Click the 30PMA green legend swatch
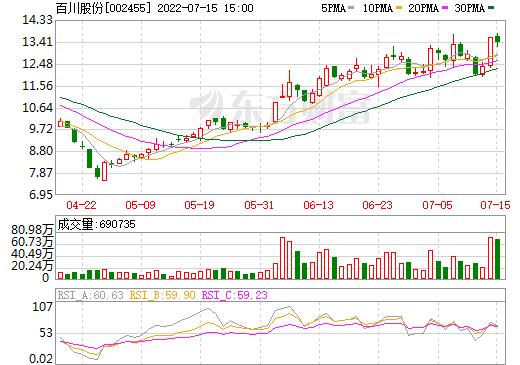 [x=491, y=8]
